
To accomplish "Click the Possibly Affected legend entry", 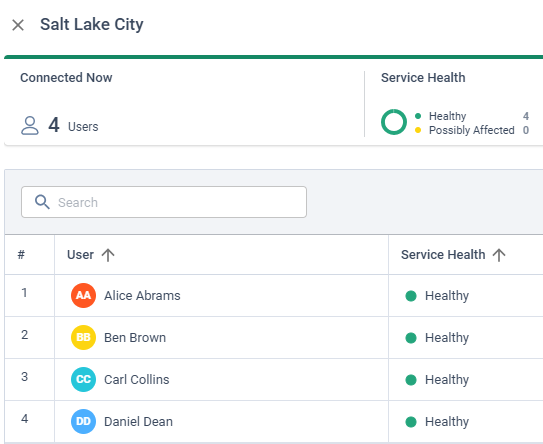I will 472,130.
